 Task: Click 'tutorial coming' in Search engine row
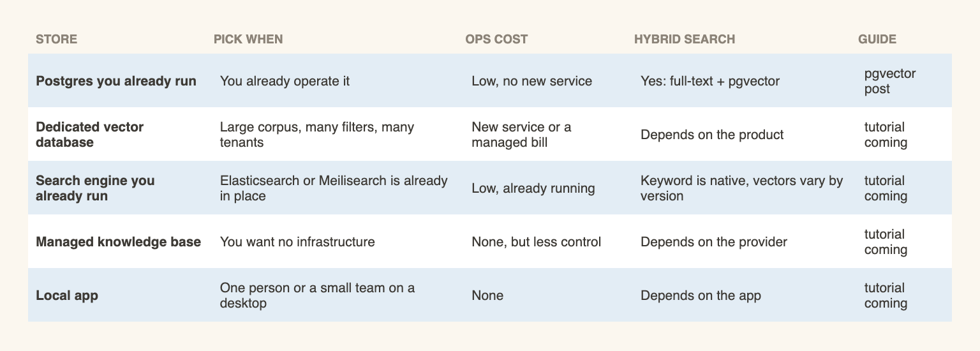tap(886, 188)
